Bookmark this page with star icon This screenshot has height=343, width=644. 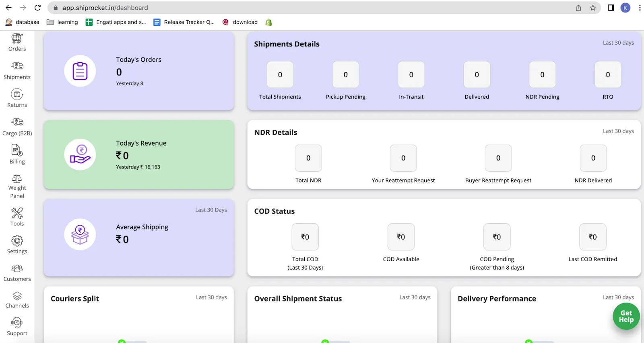click(x=593, y=8)
